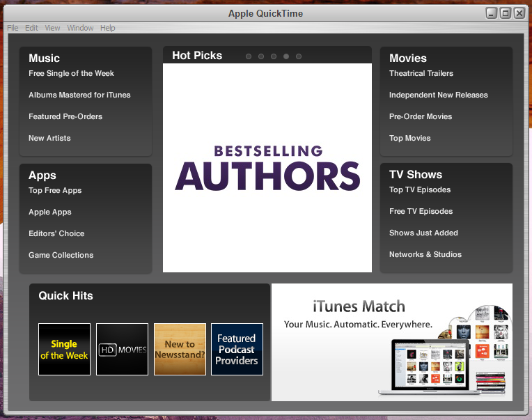Click the TV Shows section heading

click(416, 174)
